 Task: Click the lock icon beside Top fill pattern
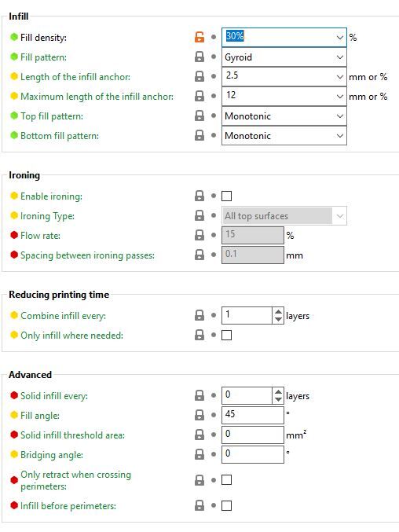[x=199, y=116]
